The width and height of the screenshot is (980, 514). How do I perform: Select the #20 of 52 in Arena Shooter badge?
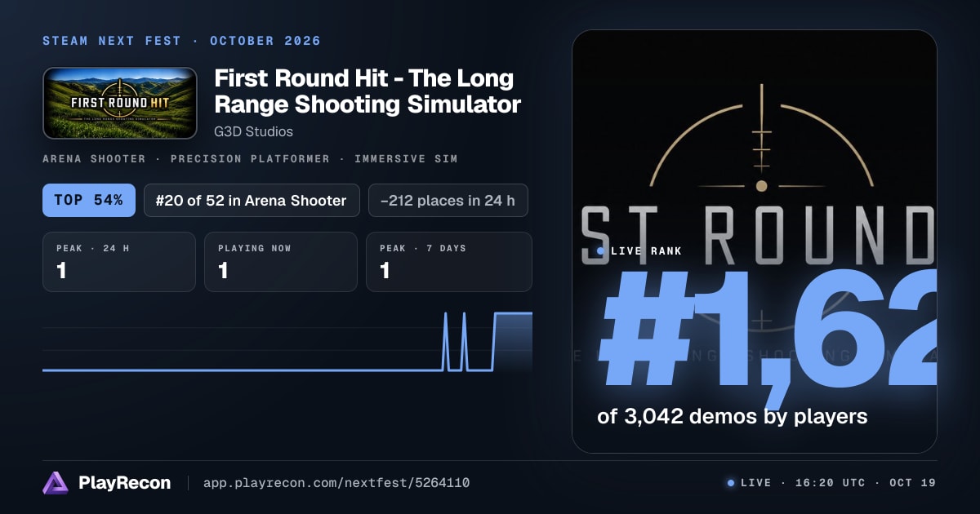coord(252,200)
